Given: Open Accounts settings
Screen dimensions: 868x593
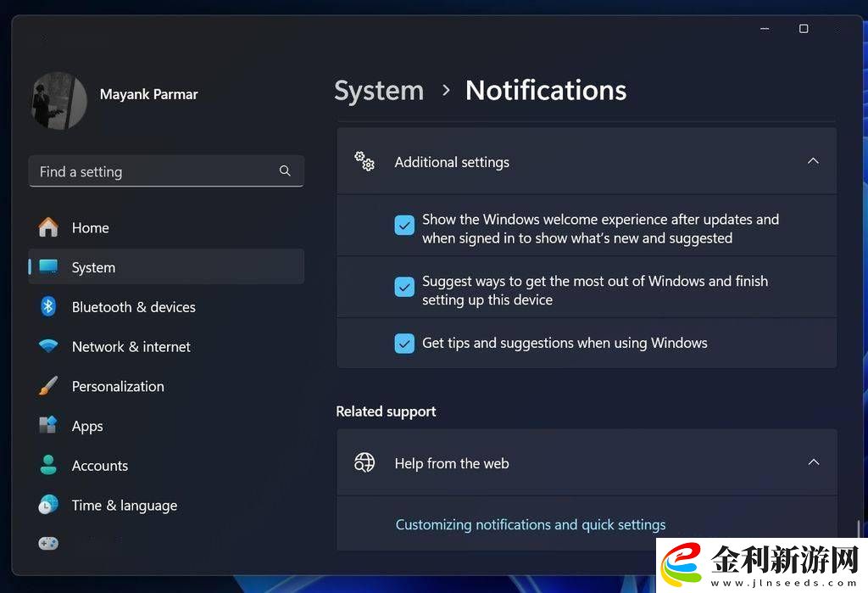Looking at the screenshot, I should click(x=99, y=465).
